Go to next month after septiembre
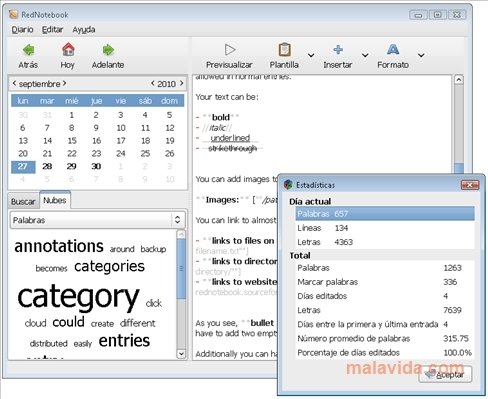This screenshot has width=488, height=399. 64,83
